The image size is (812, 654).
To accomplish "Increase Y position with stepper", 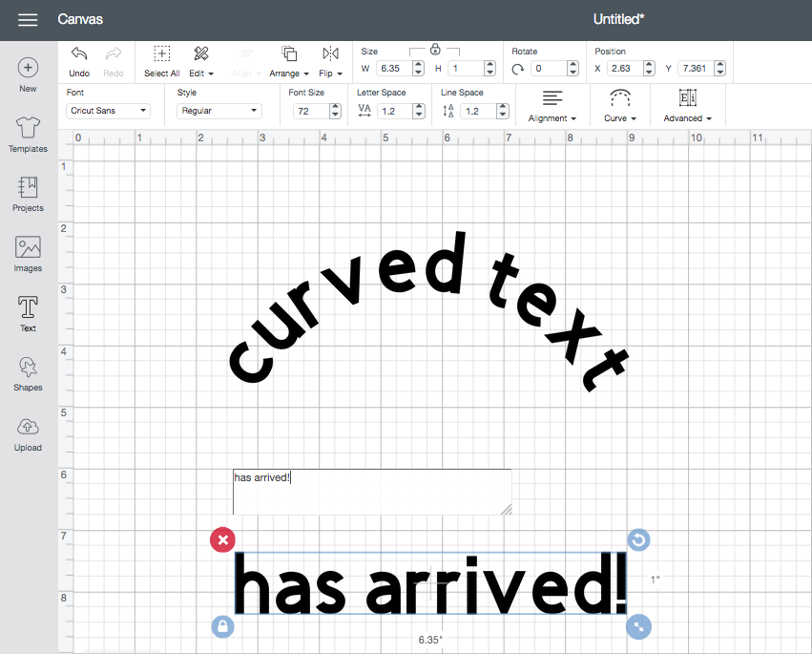I will tap(719, 65).
